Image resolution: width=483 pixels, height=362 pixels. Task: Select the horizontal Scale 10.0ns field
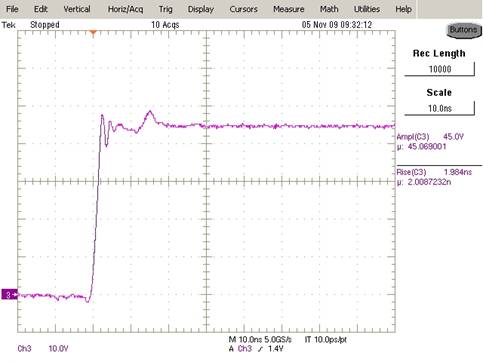point(439,108)
